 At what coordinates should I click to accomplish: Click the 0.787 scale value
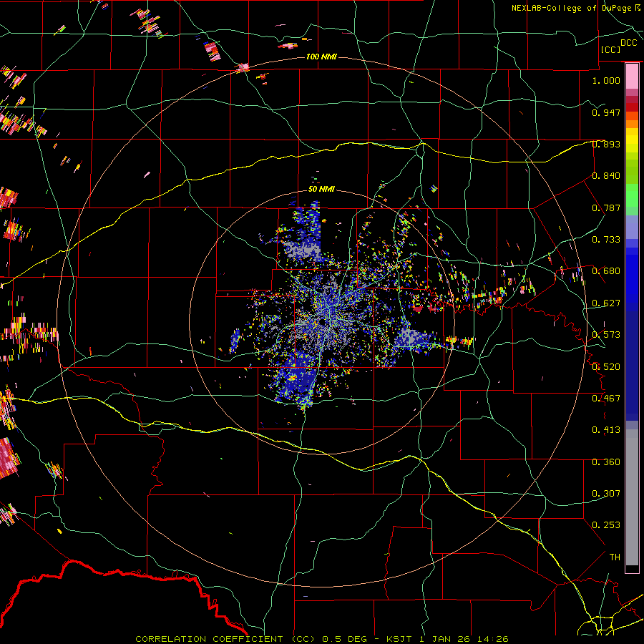[x=606, y=208]
